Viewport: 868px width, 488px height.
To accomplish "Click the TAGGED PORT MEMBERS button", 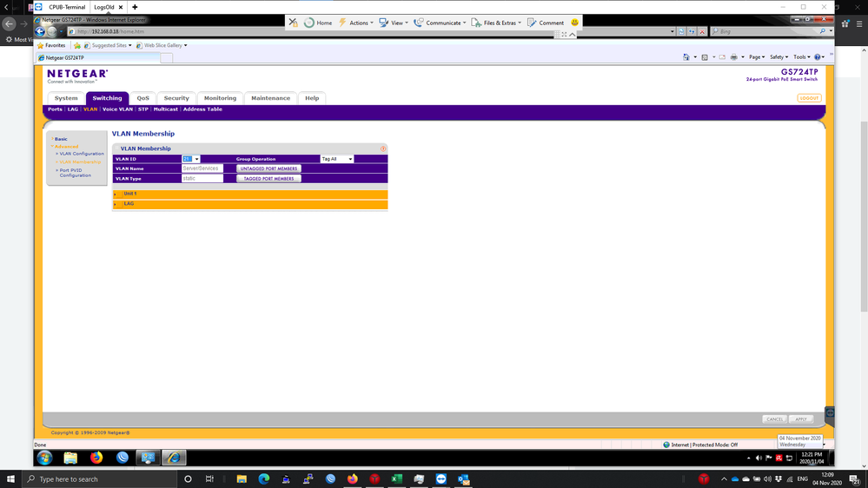I will (x=268, y=178).
